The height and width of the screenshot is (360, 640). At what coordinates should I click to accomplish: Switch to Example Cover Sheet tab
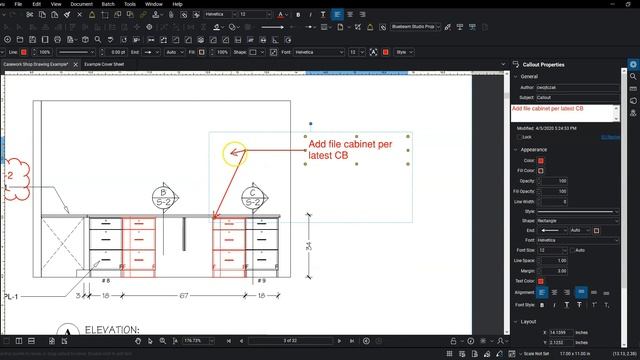104,64
